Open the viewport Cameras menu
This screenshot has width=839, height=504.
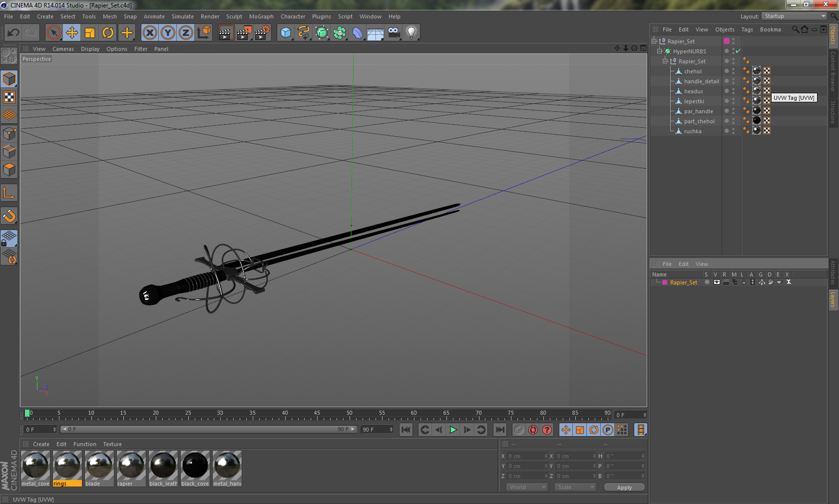(x=63, y=49)
